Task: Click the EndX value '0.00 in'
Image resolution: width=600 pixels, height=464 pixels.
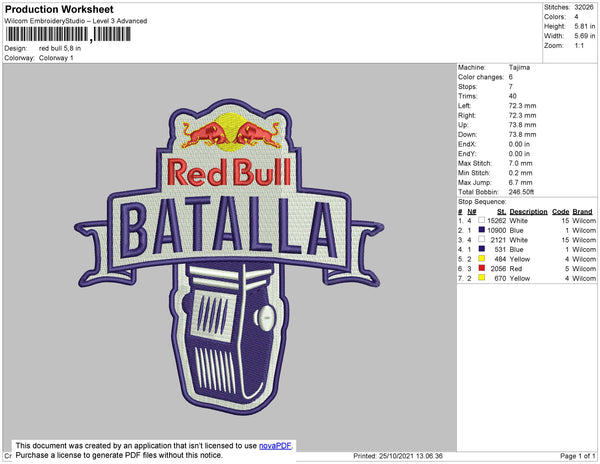Action: (519, 144)
